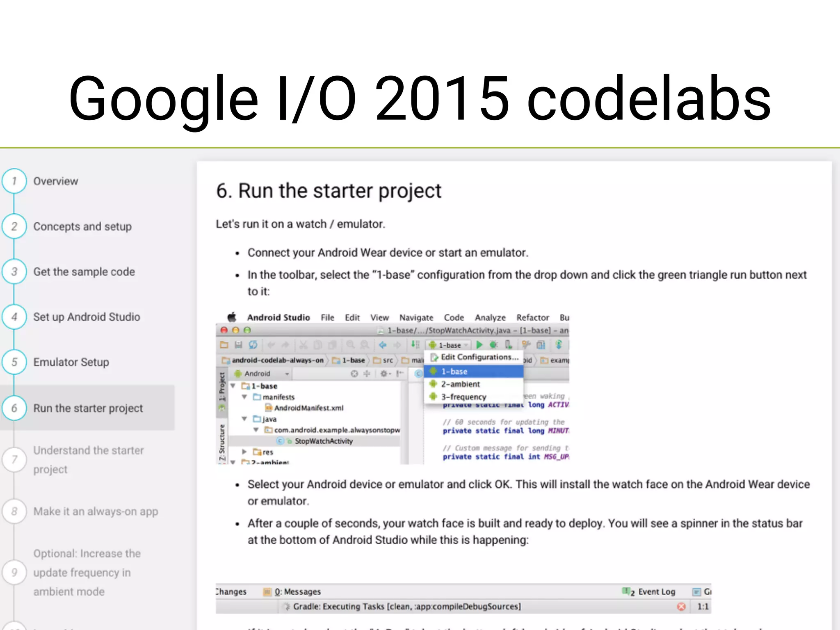Open the Analyze menu
This screenshot has width=840, height=630.
[490, 317]
